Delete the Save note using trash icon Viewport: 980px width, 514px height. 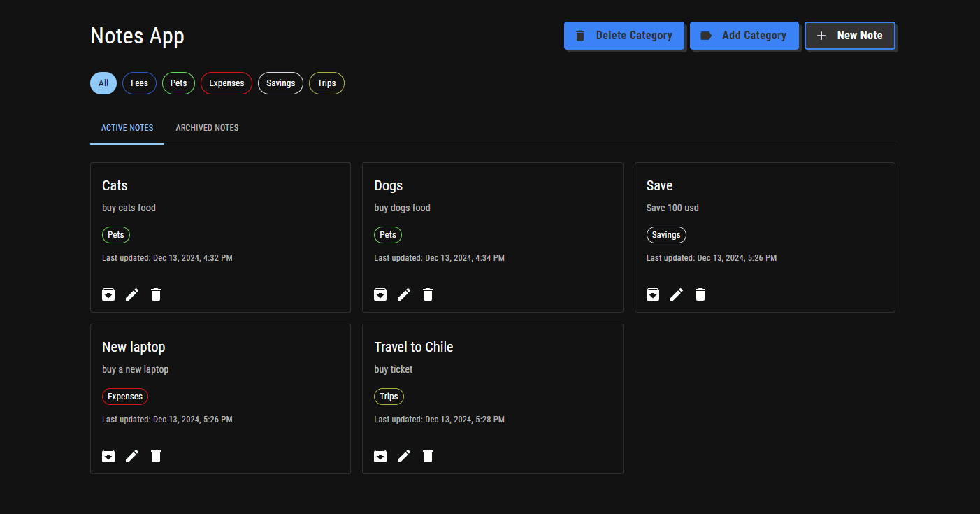point(700,294)
